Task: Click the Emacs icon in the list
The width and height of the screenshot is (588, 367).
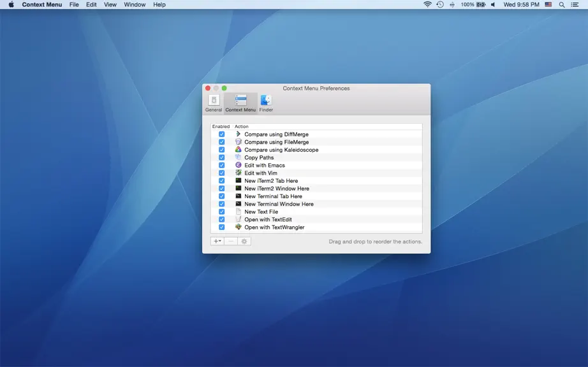Action: click(x=238, y=165)
